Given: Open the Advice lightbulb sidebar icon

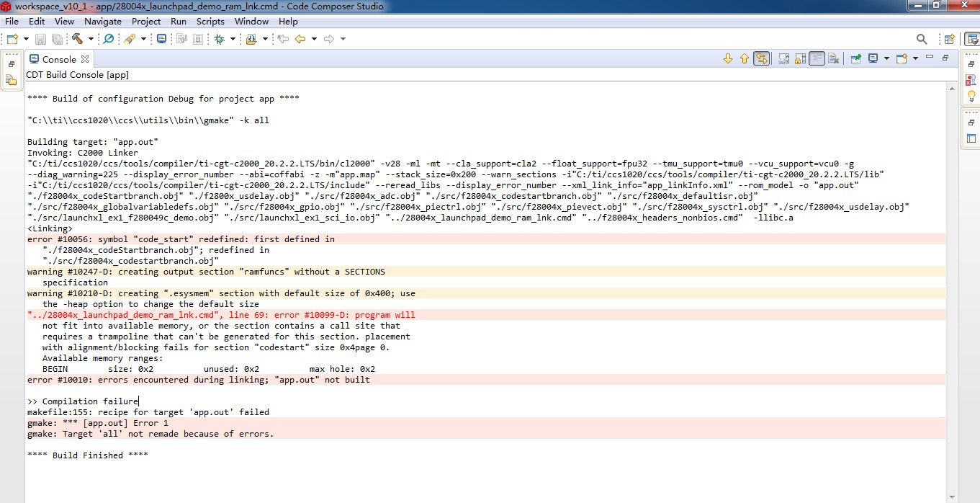Looking at the screenshot, I should pyautogui.click(x=971, y=96).
